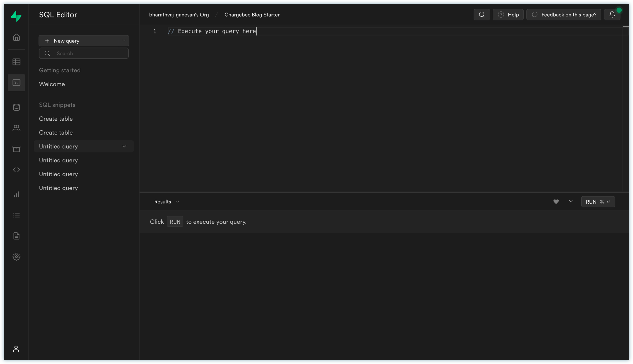Open the Welcome item in sidebar
The width and height of the screenshot is (633, 364).
[52, 84]
